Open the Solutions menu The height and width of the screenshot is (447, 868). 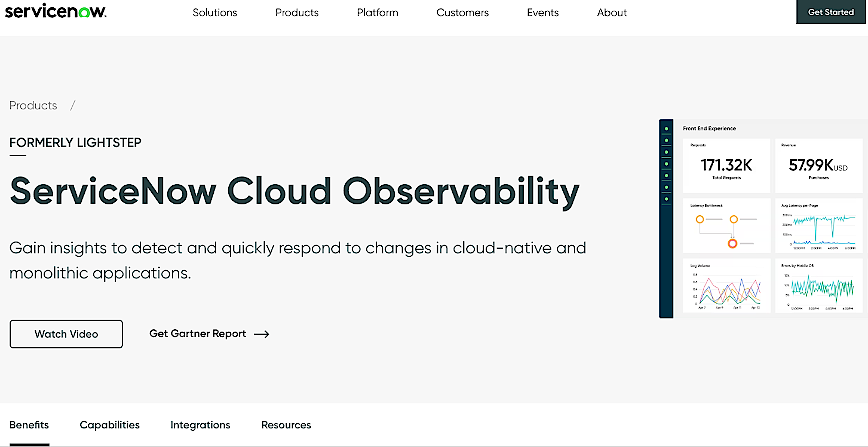pos(215,12)
